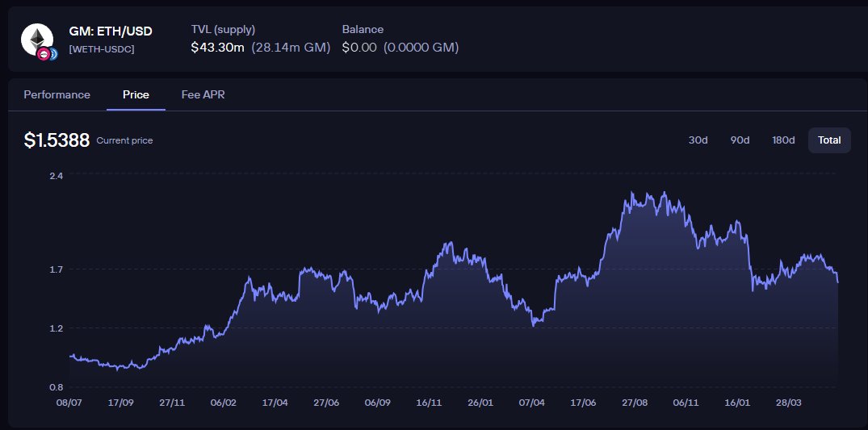Click the 06/09 date on x-axis
This screenshot has width=868, height=430.
(x=378, y=403)
